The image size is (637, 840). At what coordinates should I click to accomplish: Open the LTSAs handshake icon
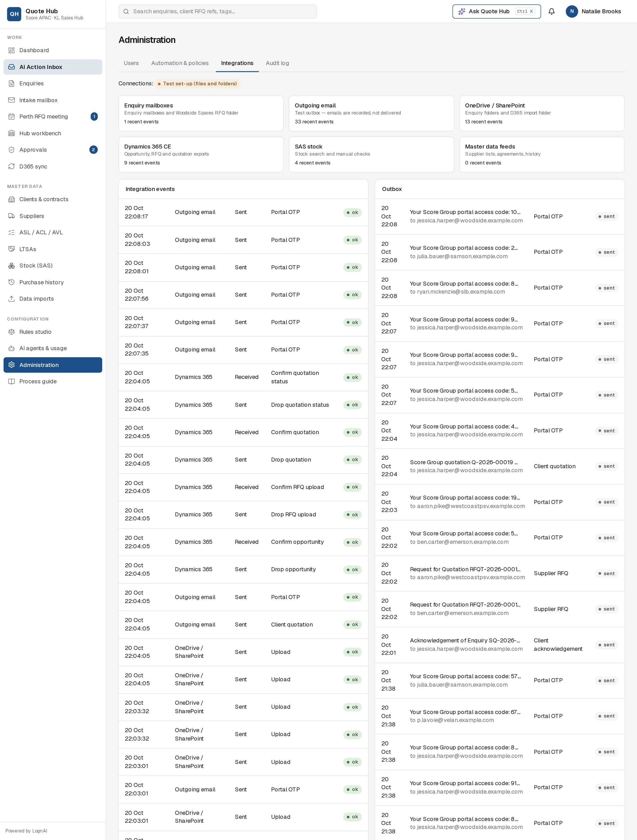click(12, 249)
